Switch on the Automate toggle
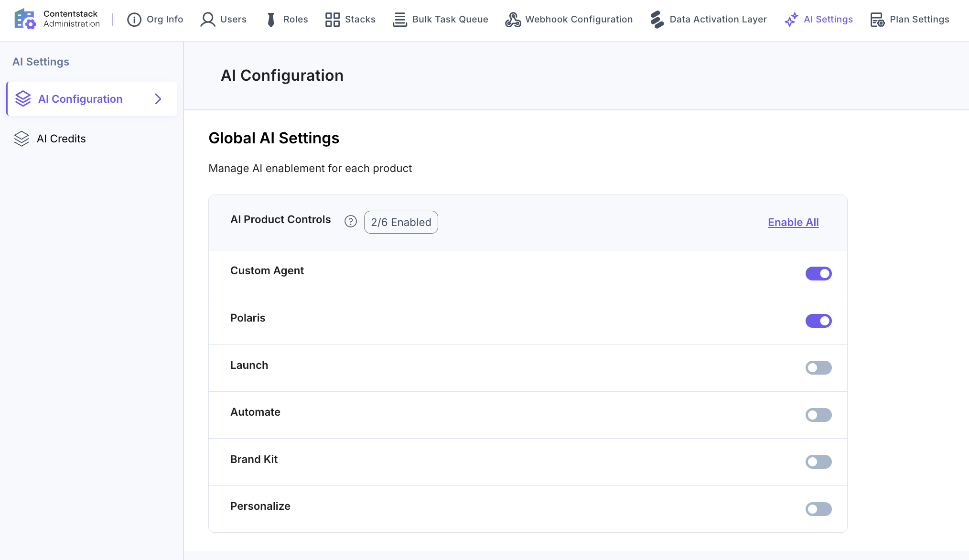969x560 pixels. pyautogui.click(x=818, y=415)
